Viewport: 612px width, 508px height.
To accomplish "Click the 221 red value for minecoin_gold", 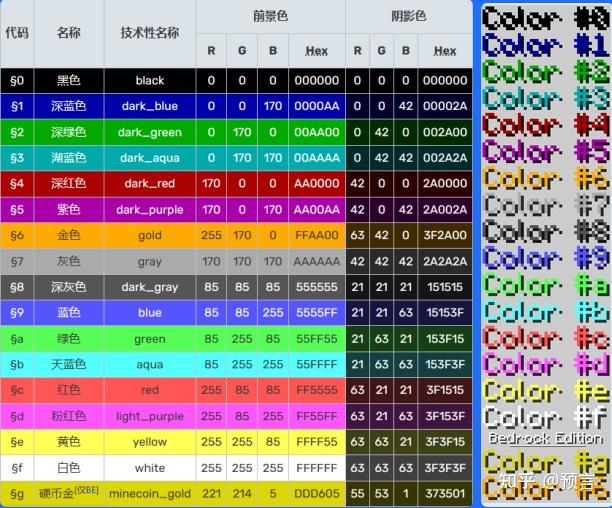I will [x=211, y=494].
